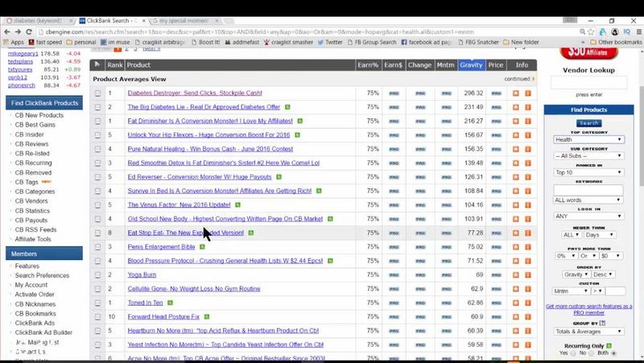
Task: Click green icon beside Forward Head Posture Fix
Action: click(207, 316)
